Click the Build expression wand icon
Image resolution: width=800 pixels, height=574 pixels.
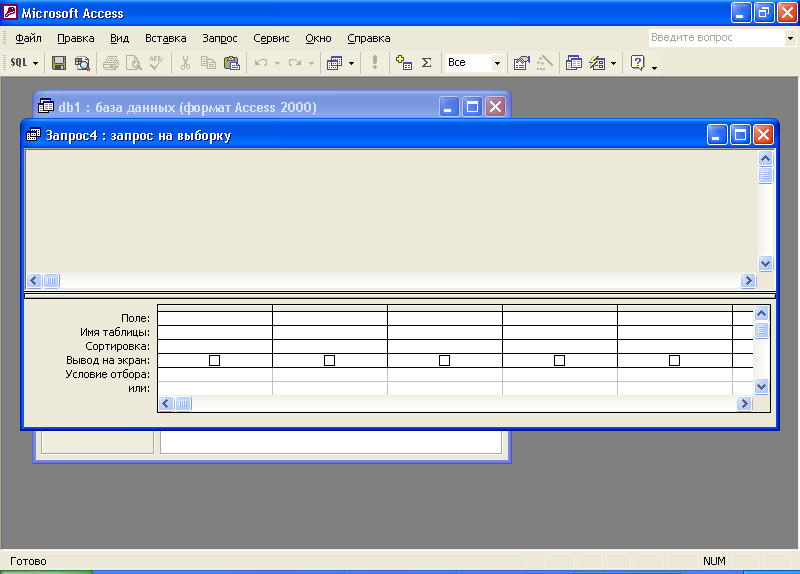click(x=545, y=63)
